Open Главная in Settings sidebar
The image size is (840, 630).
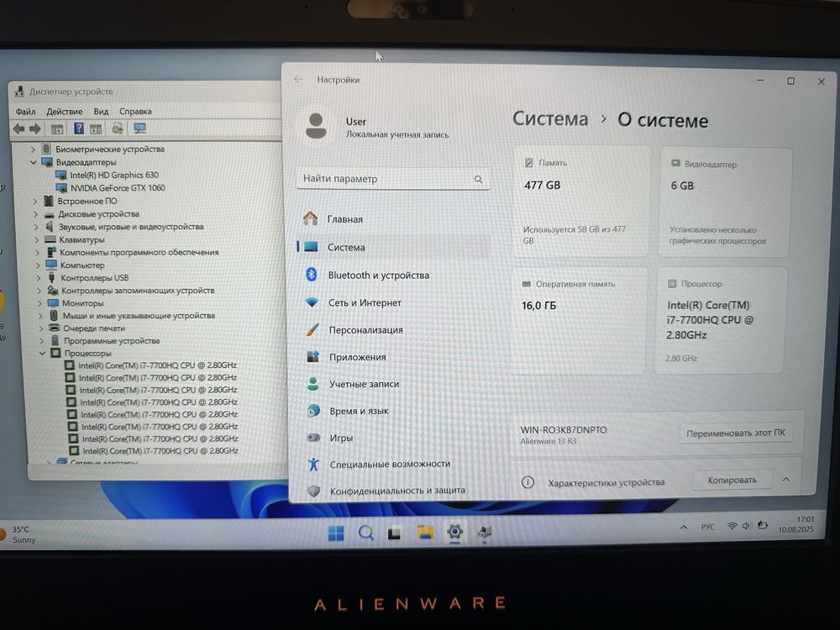pos(345,219)
